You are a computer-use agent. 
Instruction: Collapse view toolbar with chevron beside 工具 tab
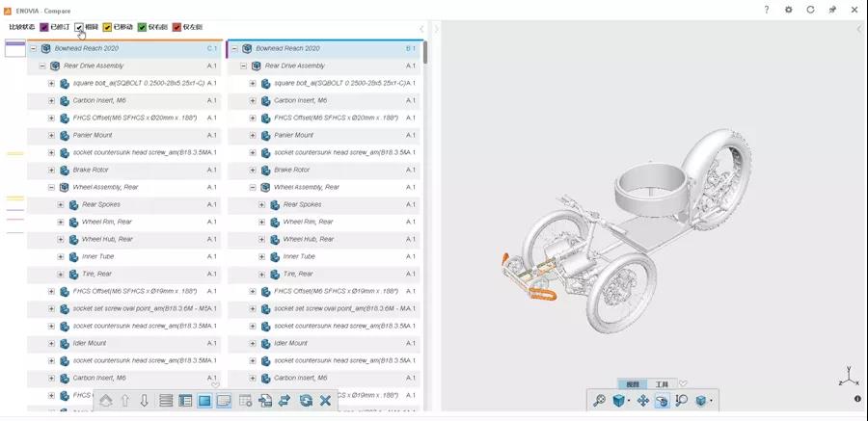tap(683, 383)
